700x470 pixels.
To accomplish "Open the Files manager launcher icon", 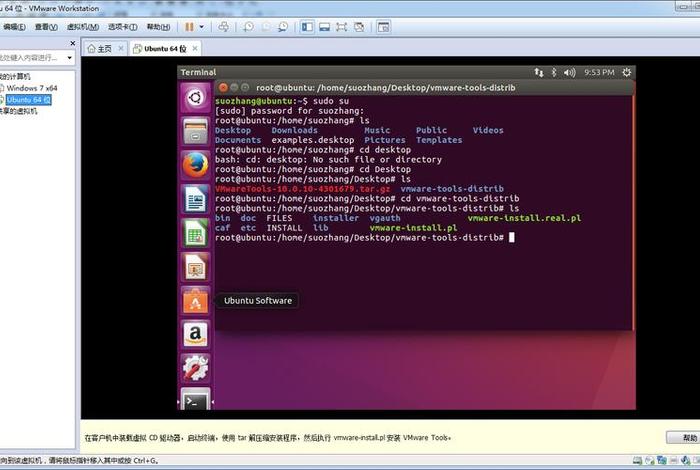I will [195, 132].
